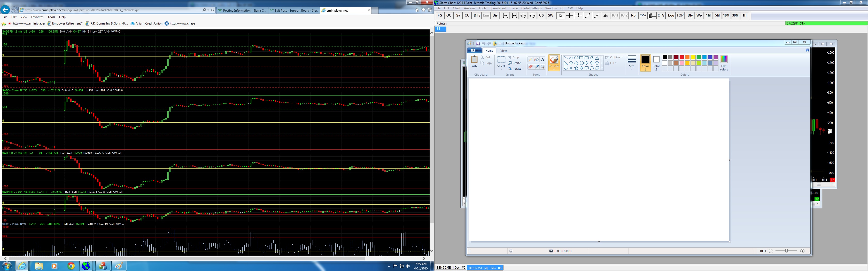Choose the Oval shape in Paint's shapes gallery
The height and width of the screenshot is (271, 868).
tap(576, 58)
